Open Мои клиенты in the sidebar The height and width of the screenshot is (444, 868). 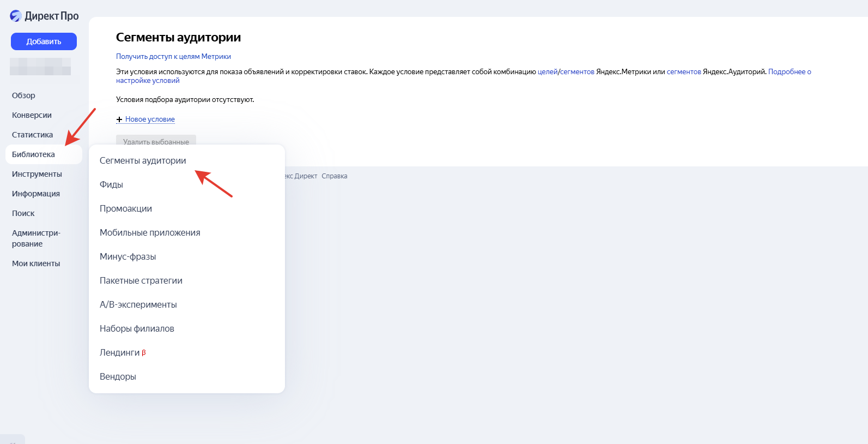click(36, 263)
